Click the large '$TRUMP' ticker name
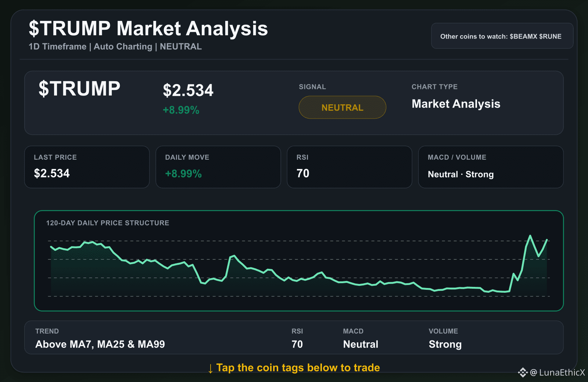Viewport: 588px width, 382px height. point(79,89)
